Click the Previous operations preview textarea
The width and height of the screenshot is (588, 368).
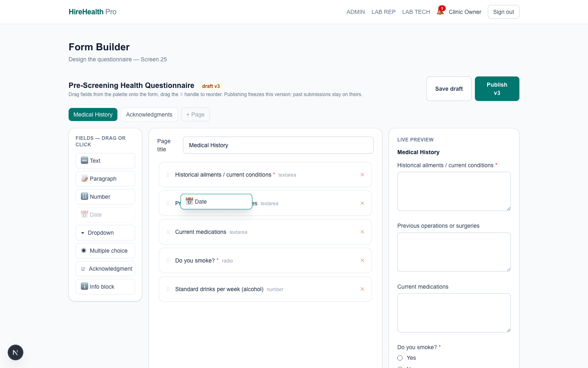454,252
